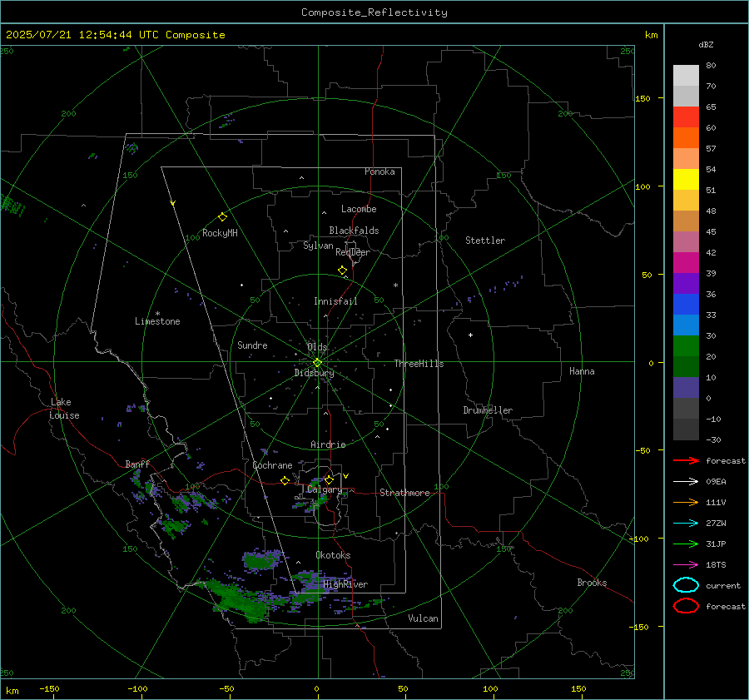This screenshot has width=749, height=700.
Task: Click the yellow diamond marker near RockyMH
Action: pyautogui.click(x=222, y=217)
